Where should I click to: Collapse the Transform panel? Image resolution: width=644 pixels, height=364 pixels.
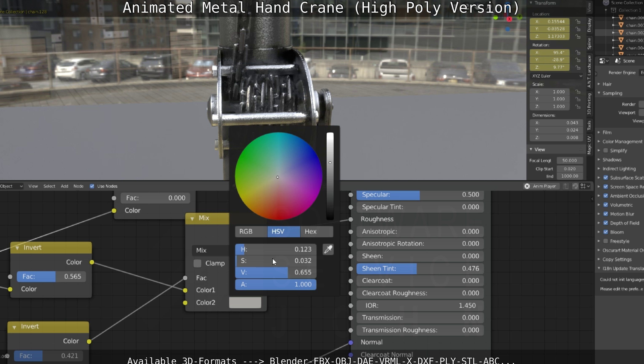click(x=531, y=3)
